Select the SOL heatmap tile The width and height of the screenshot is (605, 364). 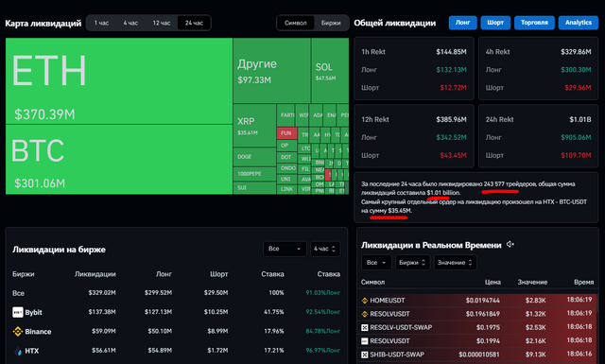pyautogui.click(x=330, y=70)
